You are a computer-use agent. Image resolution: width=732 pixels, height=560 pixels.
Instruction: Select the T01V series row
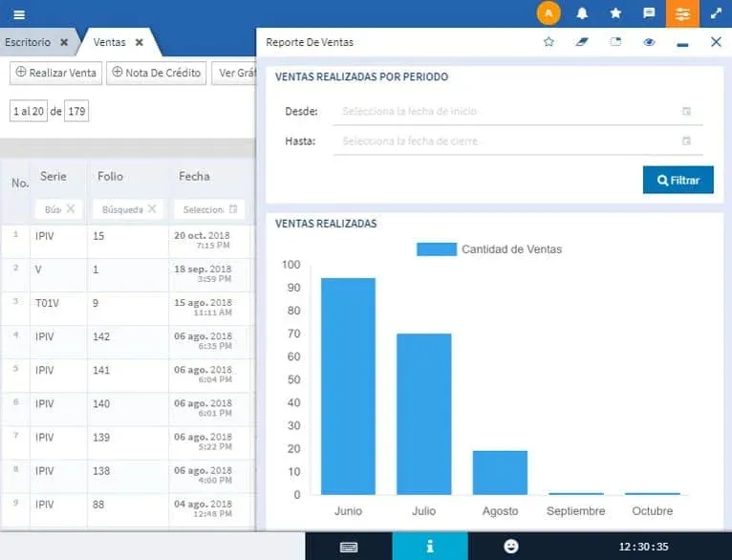pos(127,309)
